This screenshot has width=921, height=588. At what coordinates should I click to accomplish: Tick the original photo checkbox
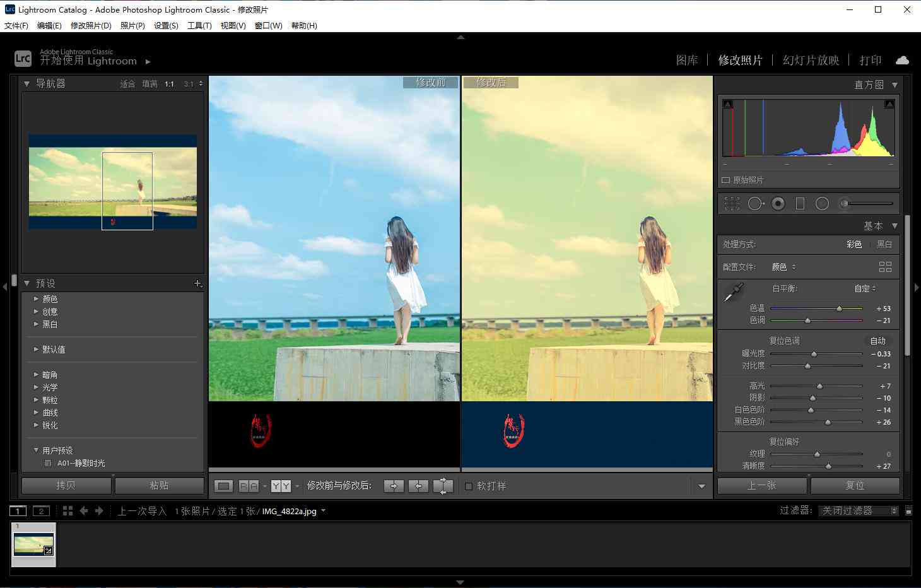(725, 180)
